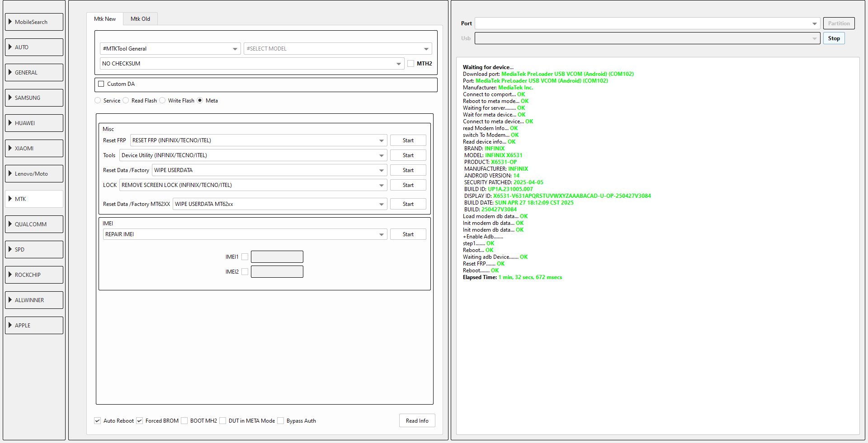Click the 'PRODUCT: X6531-OP' log line
This screenshot has height=443, width=868.
tap(491, 162)
